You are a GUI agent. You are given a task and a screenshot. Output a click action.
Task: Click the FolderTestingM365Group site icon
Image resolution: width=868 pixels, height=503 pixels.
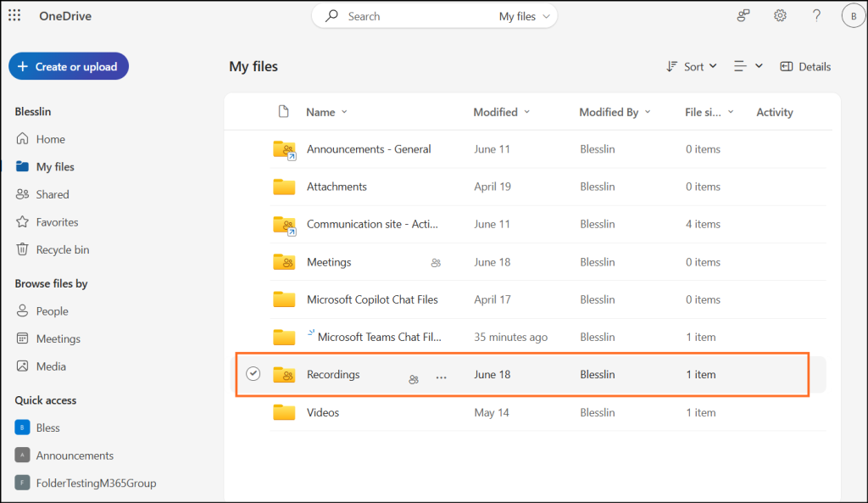(22, 483)
